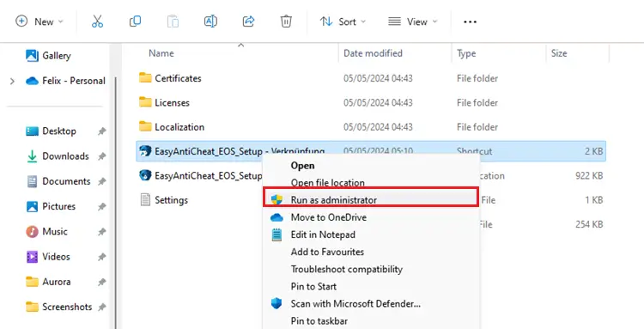
Task: Open the three-dot See more menu
Action: click(x=470, y=21)
